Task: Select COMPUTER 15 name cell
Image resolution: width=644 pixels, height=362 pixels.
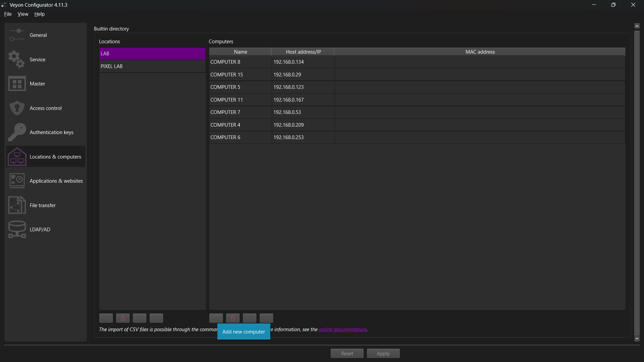Action: point(240,75)
